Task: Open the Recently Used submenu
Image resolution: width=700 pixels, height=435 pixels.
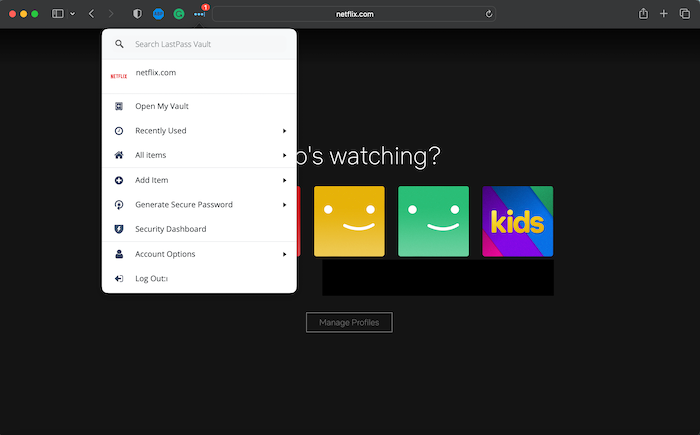Action: coord(199,131)
